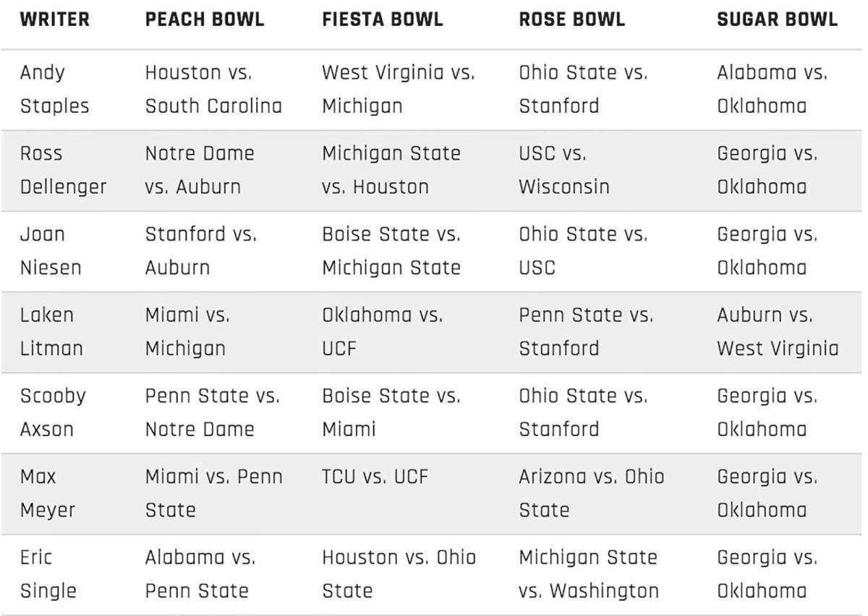Select writer name Laken Litman

tap(51, 332)
